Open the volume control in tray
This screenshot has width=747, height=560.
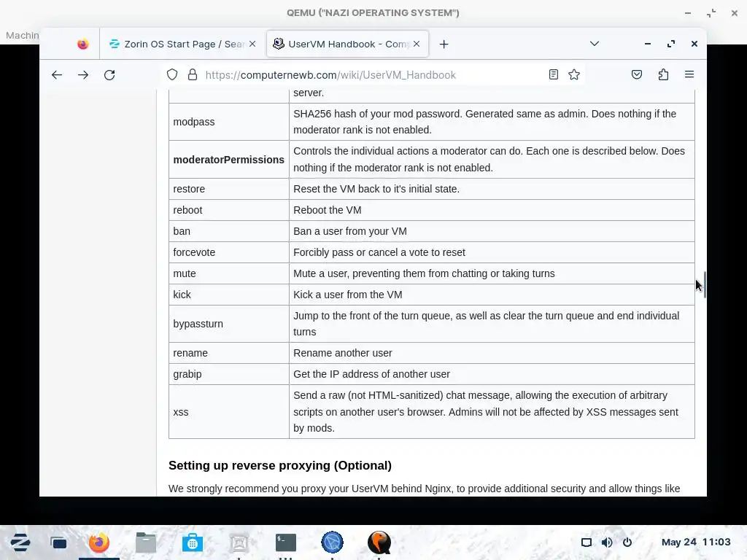(x=606, y=542)
